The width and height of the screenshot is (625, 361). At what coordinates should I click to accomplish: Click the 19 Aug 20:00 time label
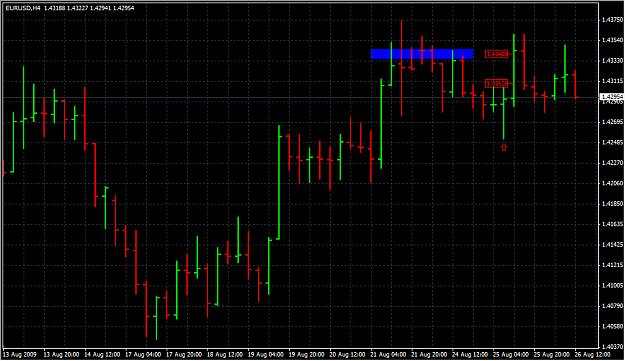point(306,354)
